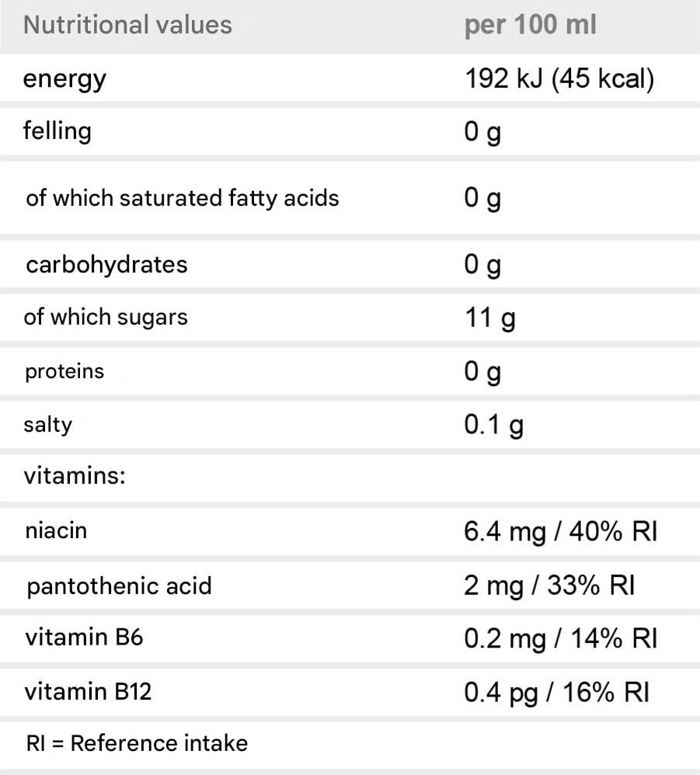
Task: Click the vitamins: section heading
Action: pos(75,476)
